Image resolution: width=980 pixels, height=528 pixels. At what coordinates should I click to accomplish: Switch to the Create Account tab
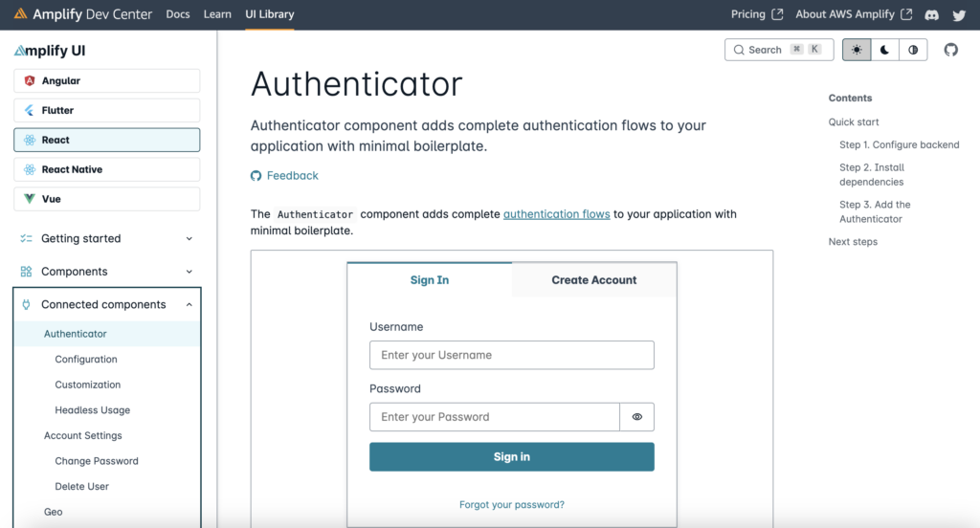593,280
